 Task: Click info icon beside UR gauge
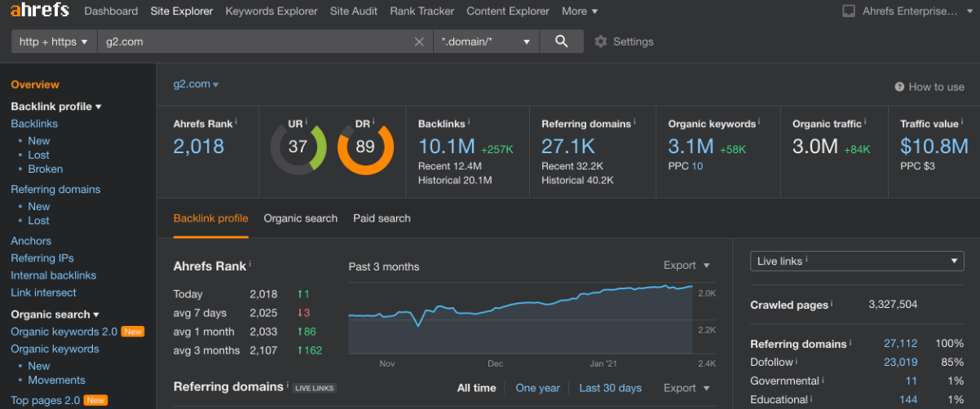(x=307, y=122)
